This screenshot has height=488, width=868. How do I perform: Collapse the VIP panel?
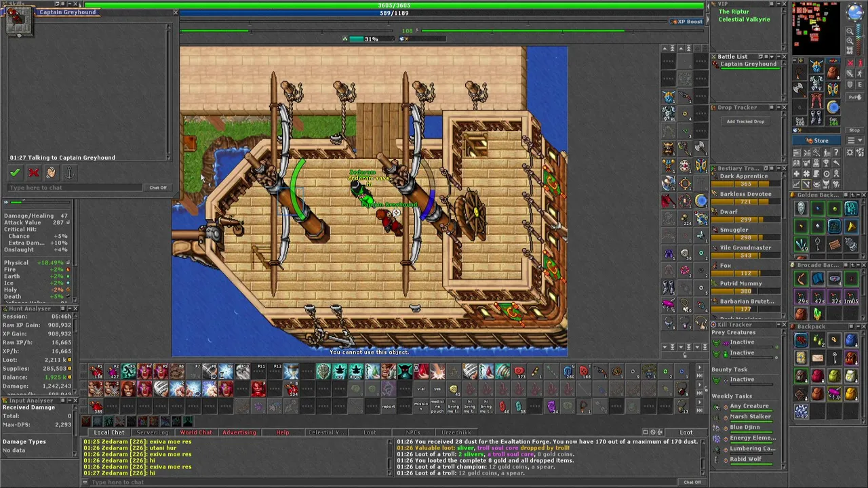(778, 3)
